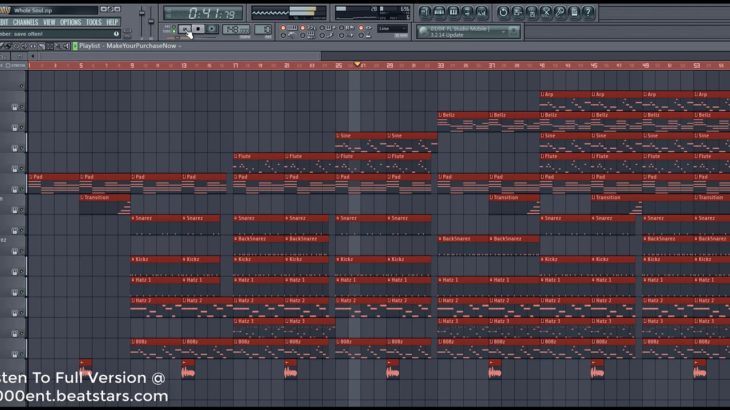This screenshot has width=730, height=410.
Task: Toggle song mode LED in transport panel
Action: [174, 31]
